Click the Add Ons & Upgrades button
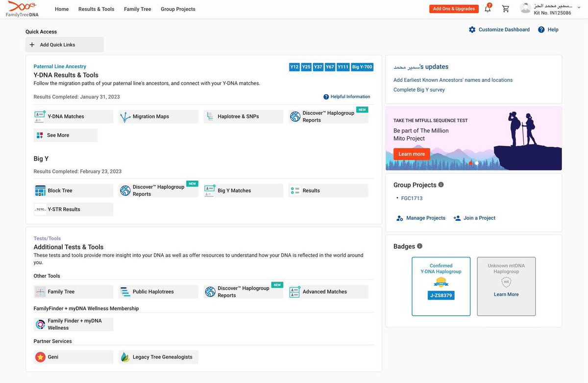Image resolution: width=588 pixels, height=383 pixels. point(454,9)
